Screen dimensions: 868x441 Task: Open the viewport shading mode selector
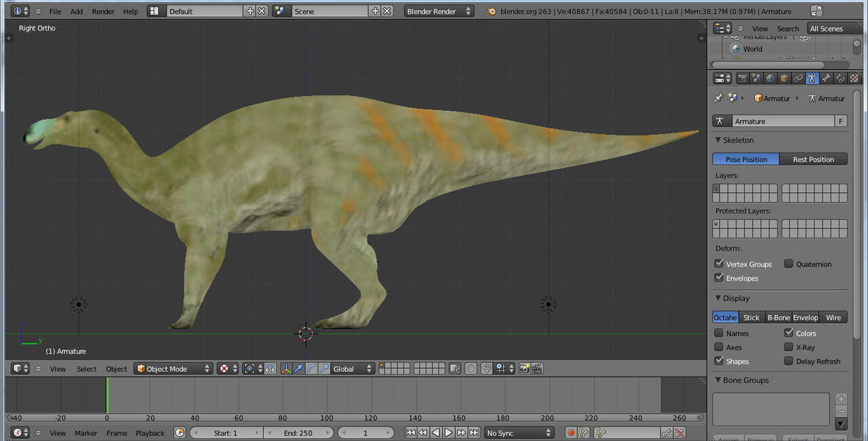pyautogui.click(x=228, y=369)
